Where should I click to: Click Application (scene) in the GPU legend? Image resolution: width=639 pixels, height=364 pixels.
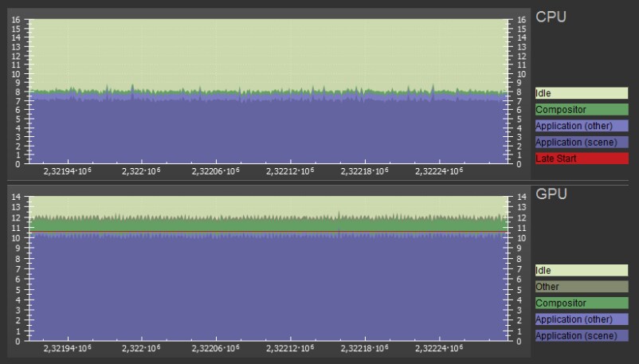coord(581,336)
